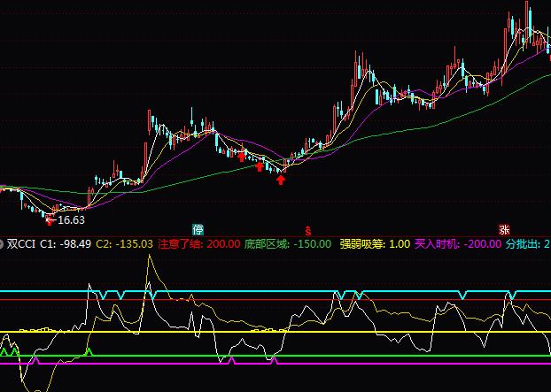The height and width of the screenshot is (392, 551).
Task: Click the 买入时机: -200.00 label
Action: [458, 244]
